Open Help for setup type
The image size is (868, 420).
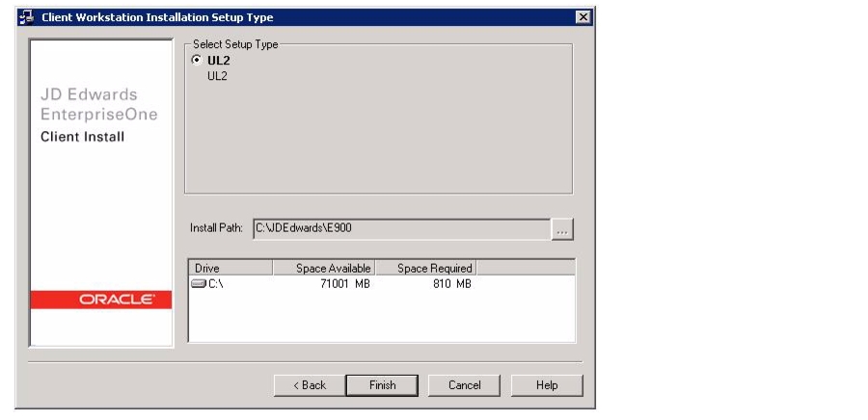[x=547, y=385]
